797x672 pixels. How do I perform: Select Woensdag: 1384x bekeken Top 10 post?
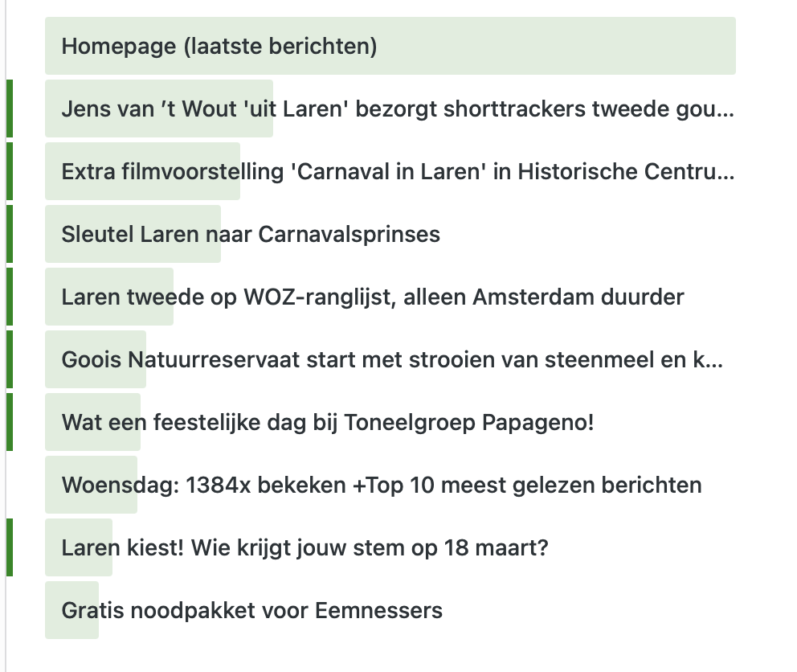382,485
